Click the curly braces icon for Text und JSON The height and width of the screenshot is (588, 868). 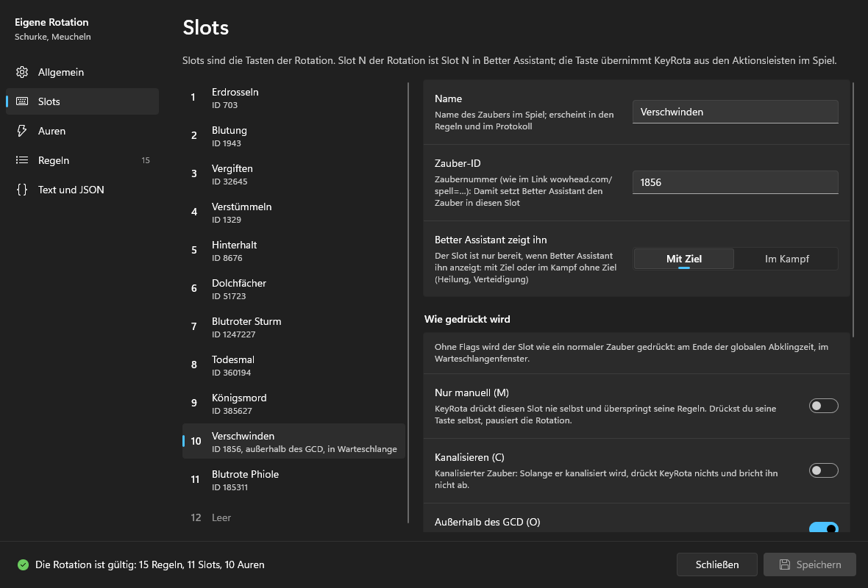tap(22, 189)
